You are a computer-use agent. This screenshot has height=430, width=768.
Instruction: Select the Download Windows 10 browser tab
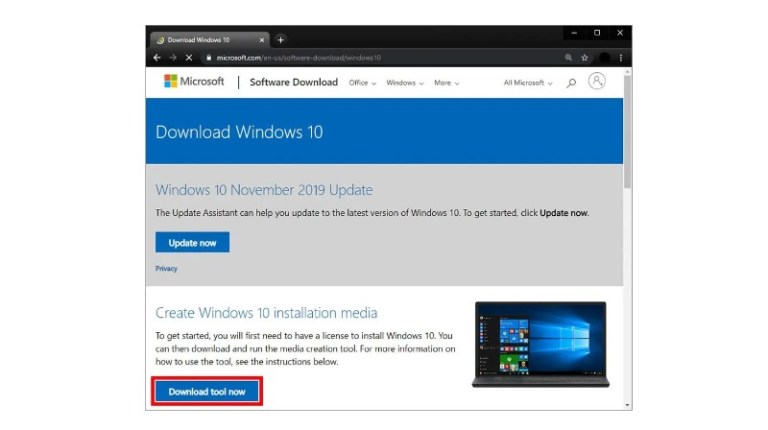click(210, 40)
